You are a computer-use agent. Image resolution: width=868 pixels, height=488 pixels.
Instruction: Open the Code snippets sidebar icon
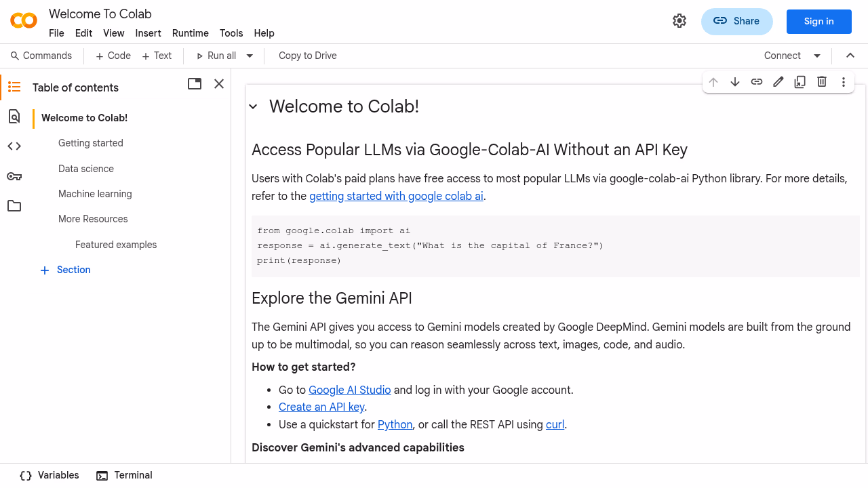pyautogui.click(x=14, y=146)
